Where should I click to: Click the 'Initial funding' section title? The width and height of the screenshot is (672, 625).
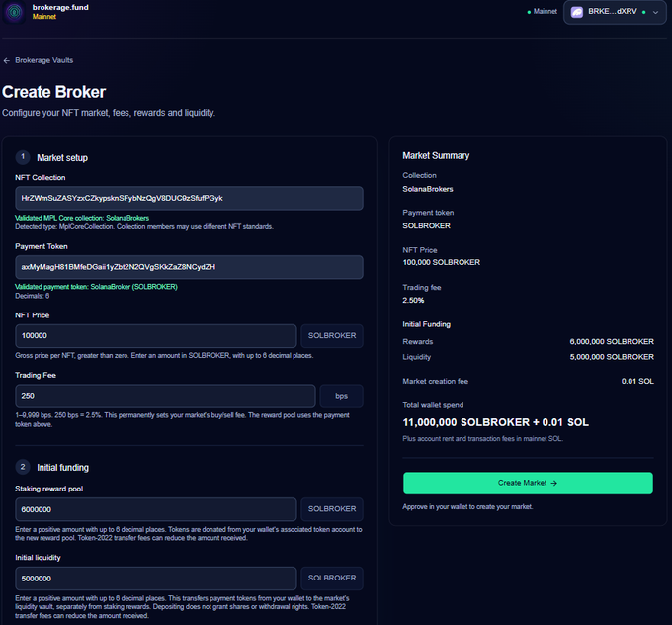62,468
